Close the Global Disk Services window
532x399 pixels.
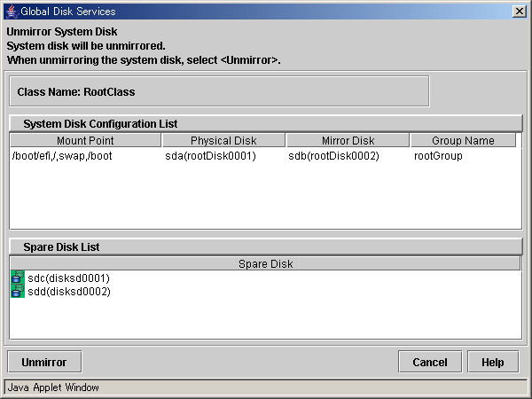tap(519, 12)
